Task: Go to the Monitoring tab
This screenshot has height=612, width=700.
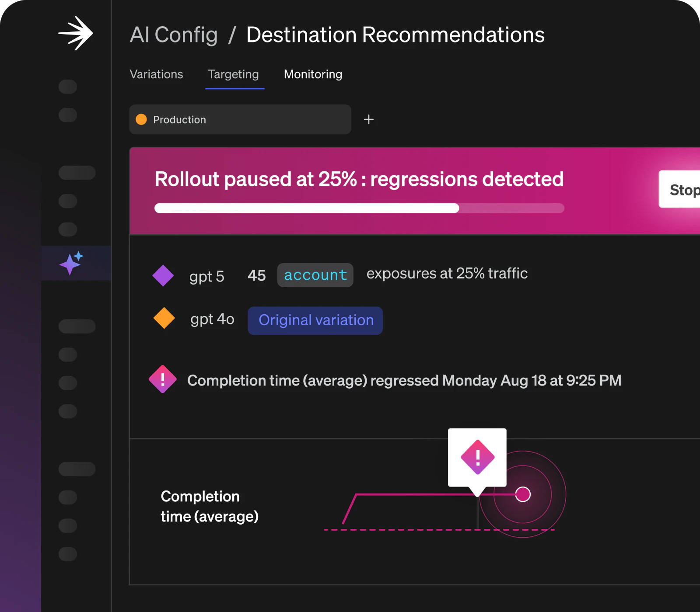Action: [x=313, y=74]
